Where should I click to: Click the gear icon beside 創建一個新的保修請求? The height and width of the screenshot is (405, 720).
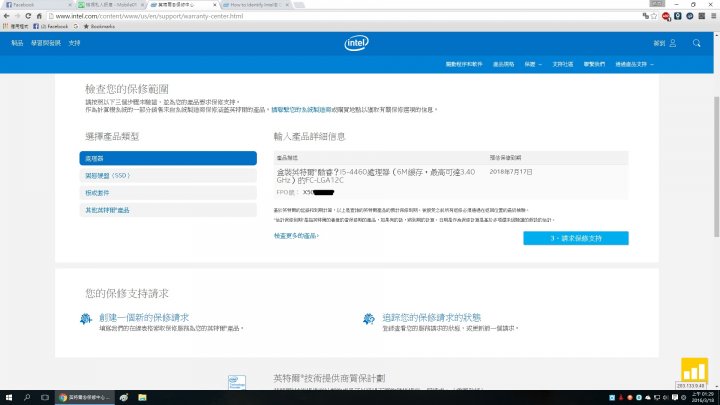click(x=86, y=319)
